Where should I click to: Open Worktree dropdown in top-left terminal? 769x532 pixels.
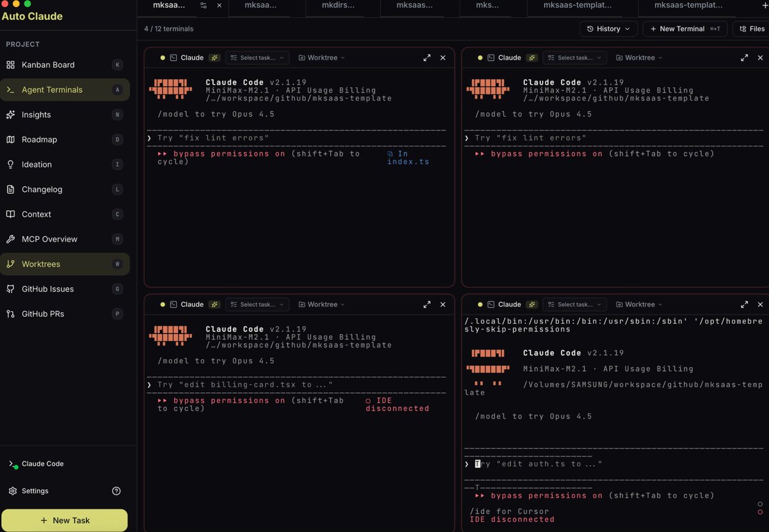point(322,58)
